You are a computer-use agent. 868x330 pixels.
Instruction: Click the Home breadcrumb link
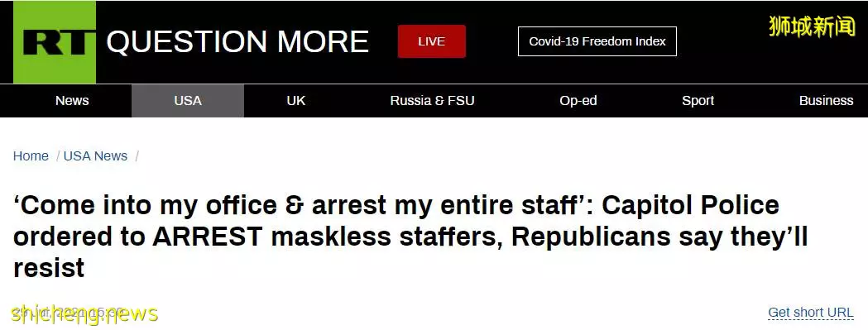coord(31,156)
